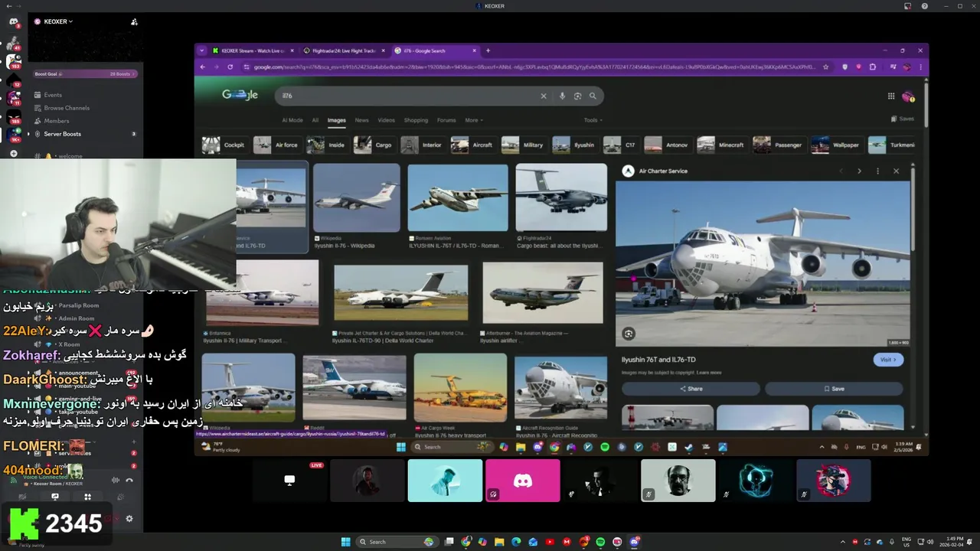Open the server icon with 153 badge

(x=14, y=60)
